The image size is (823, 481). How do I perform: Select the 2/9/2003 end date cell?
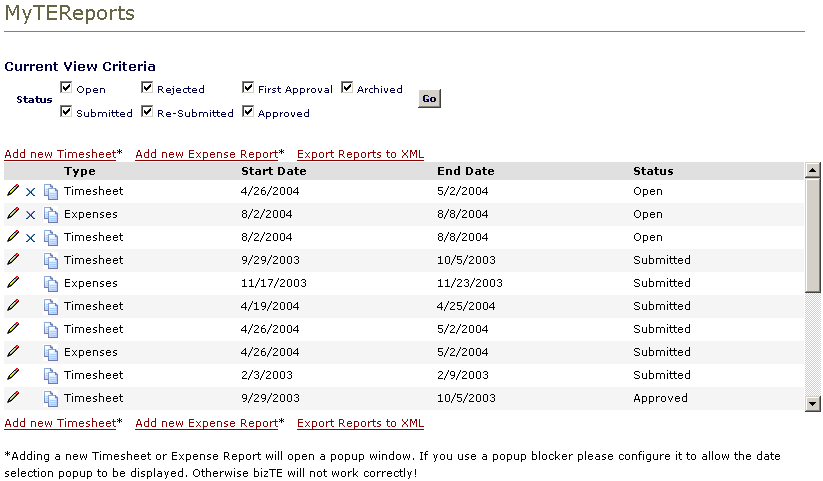coord(462,375)
